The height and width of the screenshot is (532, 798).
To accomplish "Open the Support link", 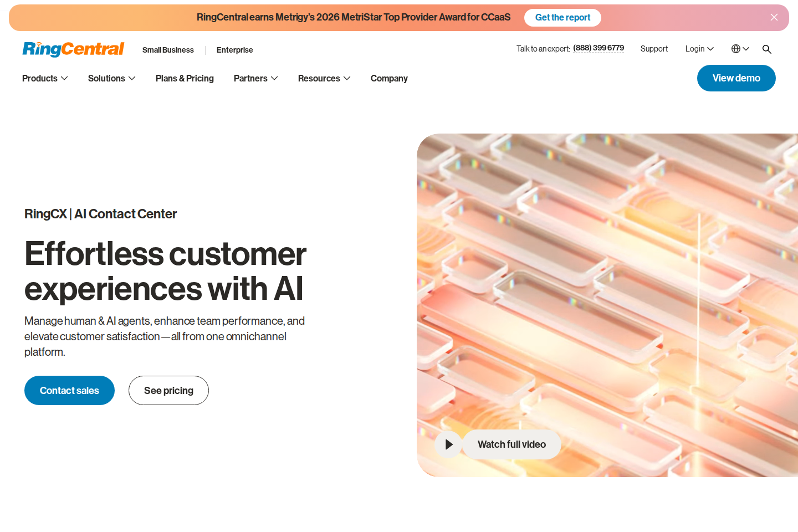I will [x=654, y=49].
